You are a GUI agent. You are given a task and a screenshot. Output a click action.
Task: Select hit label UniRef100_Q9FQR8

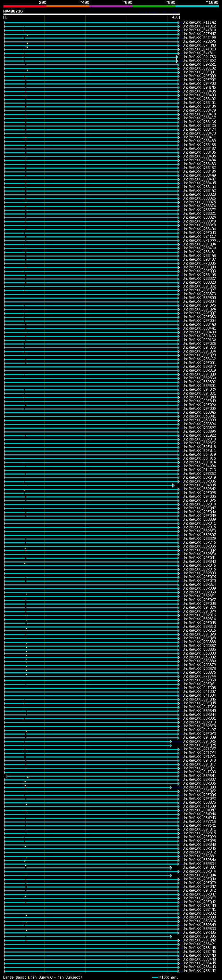pyautogui.click(x=199, y=493)
